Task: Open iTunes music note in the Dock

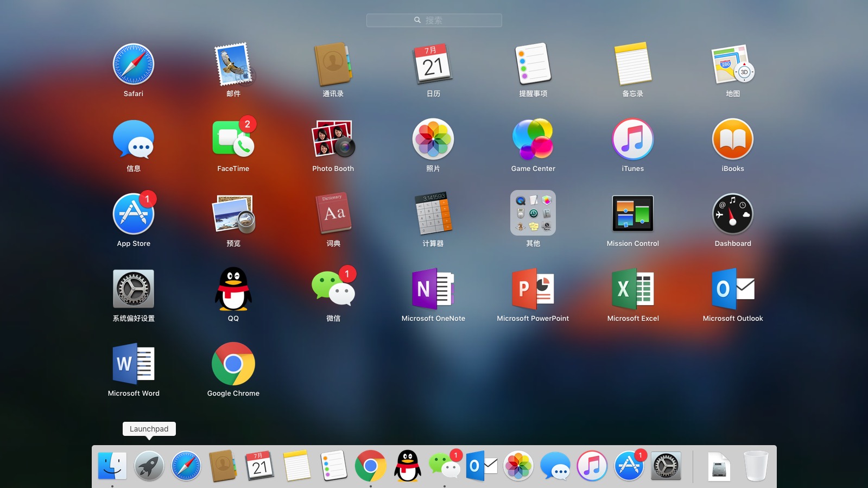Action: (x=592, y=466)
